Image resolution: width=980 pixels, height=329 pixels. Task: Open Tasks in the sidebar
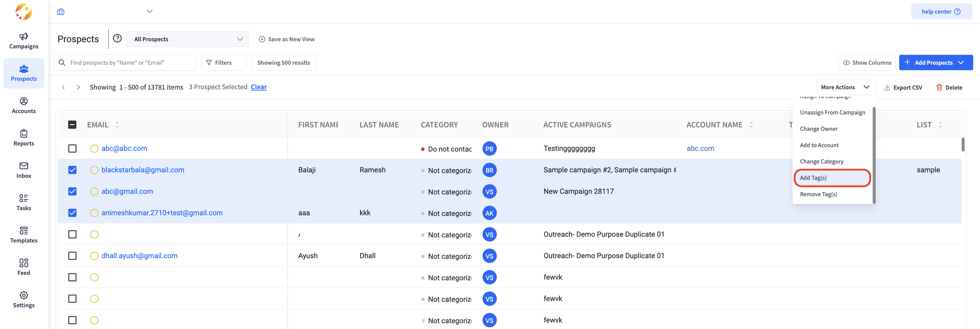click(24, 202)
